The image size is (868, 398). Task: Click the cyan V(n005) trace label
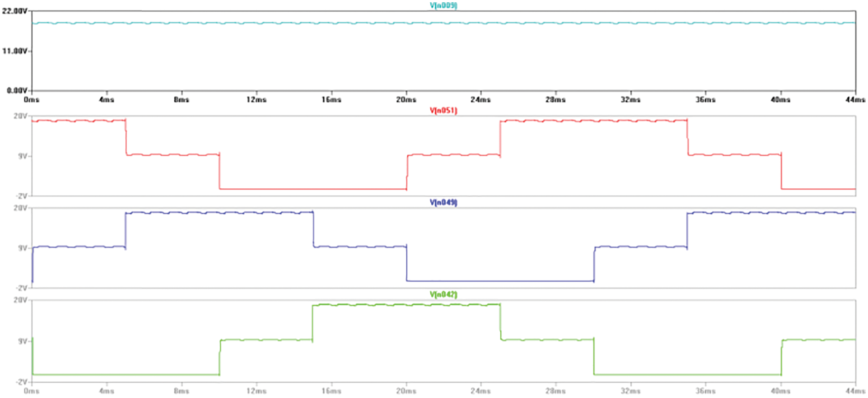[x=443, y=5]
